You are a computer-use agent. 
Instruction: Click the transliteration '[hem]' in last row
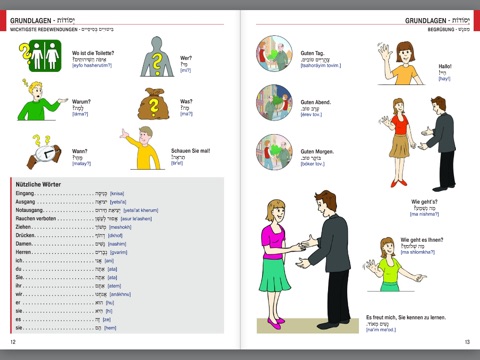pyautogui.click(x=110, y=328)
